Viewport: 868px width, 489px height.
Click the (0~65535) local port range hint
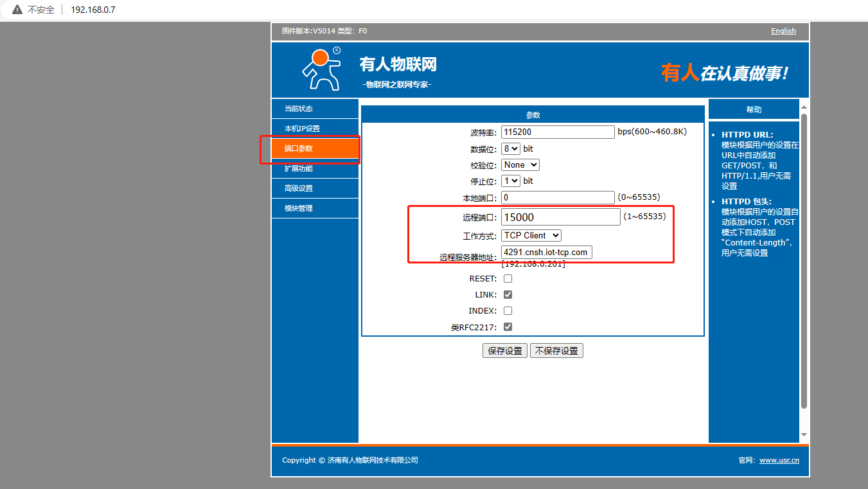(x=639, y=197)
